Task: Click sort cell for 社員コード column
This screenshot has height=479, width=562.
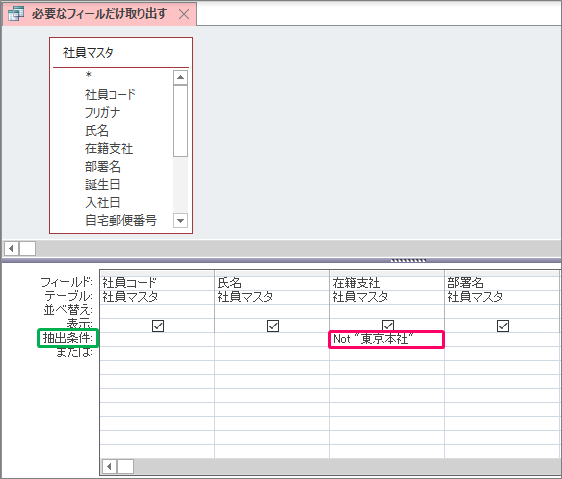Action: point(157,311)
